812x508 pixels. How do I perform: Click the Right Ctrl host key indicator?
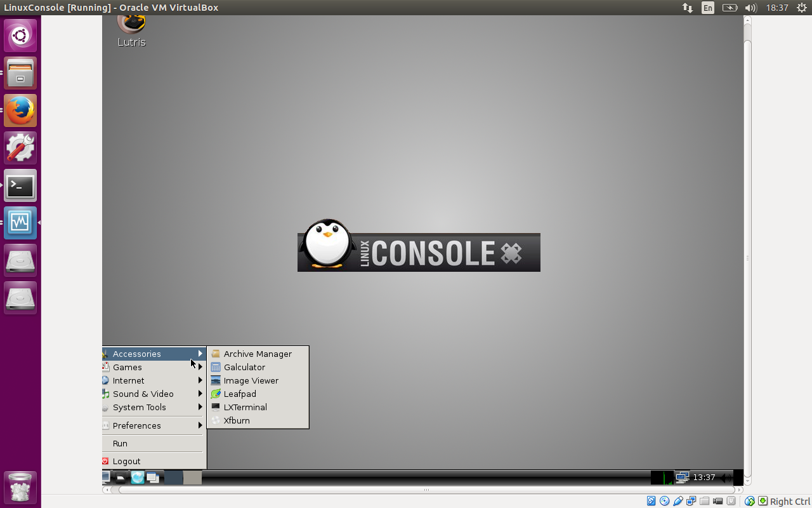[x=790, y=501]
